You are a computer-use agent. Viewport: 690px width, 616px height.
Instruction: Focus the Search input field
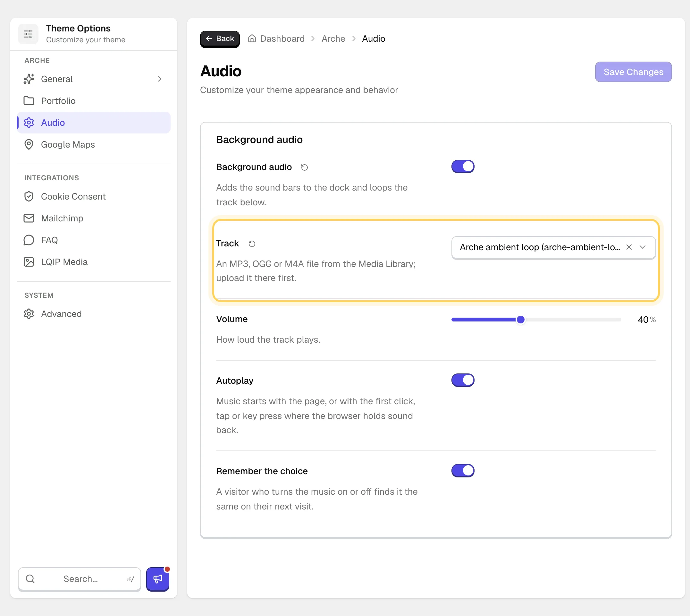[x=80, y=579]
